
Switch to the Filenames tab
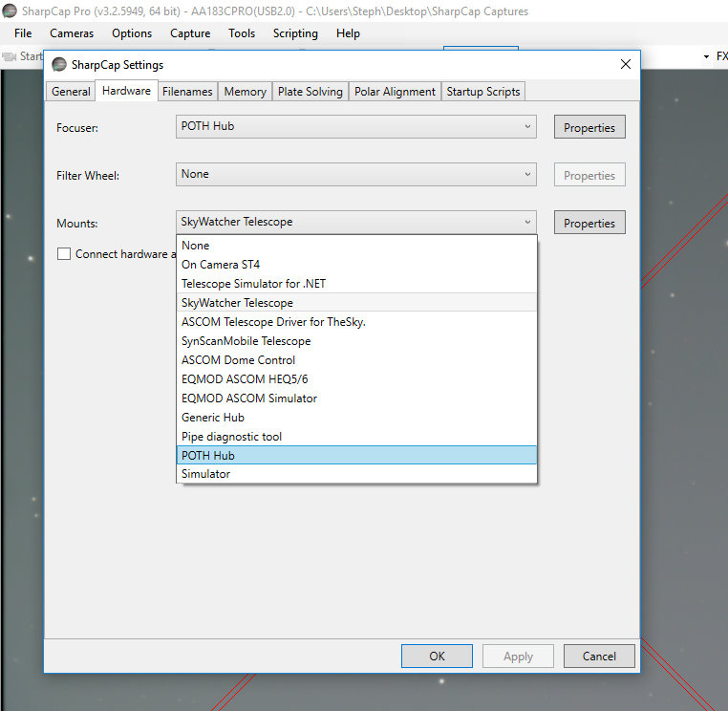tap(187, 92)
